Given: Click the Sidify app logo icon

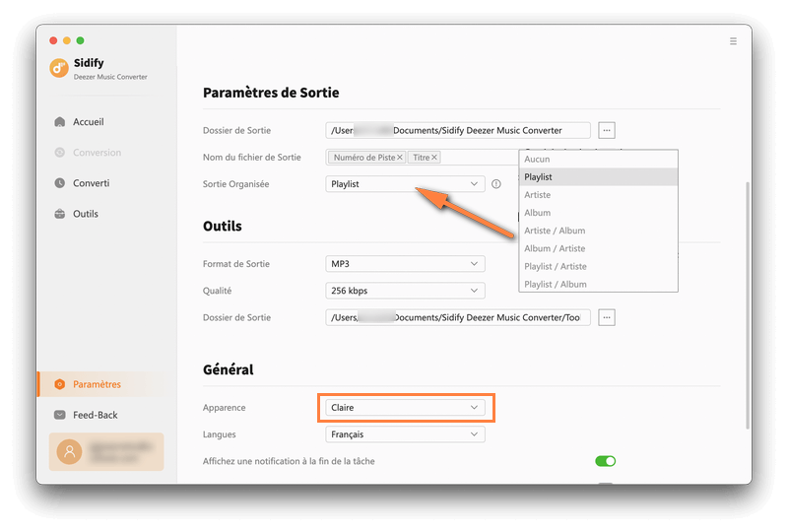Looking at the screenshot, I should tap(58, 67).
